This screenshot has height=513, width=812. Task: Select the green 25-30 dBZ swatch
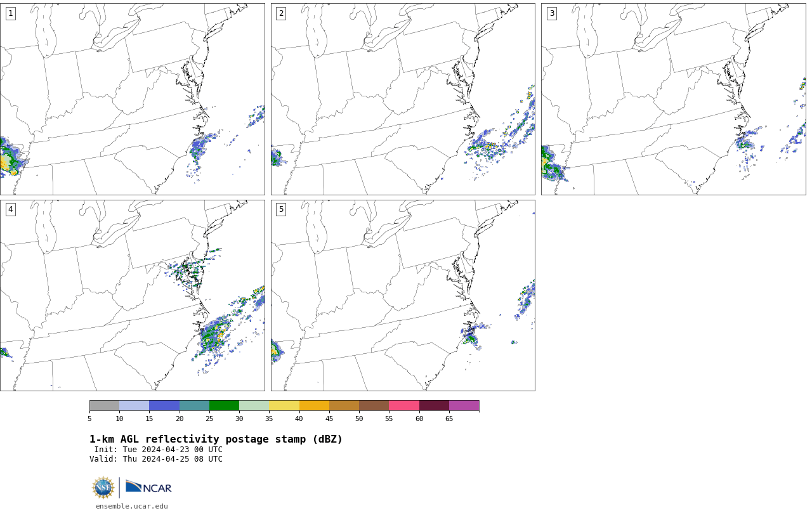pos(224,406)
